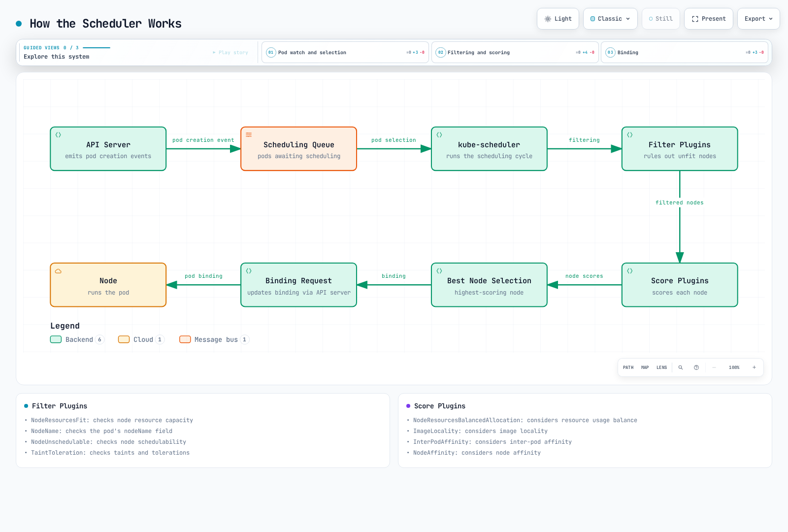Open the help question-mark icon
The width and height of the screenshot is (788, 532).
click(x=696, y=367)
